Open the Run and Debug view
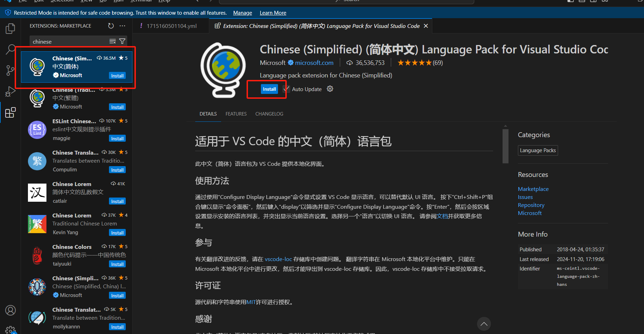The height and width of the screenshot is (334, 644). tap(10, 91)
